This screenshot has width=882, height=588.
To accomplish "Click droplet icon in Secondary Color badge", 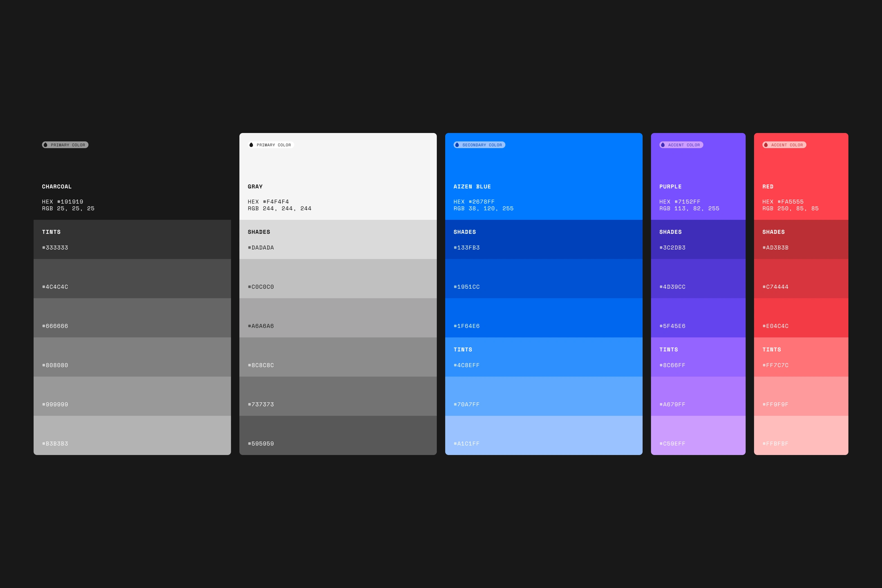I will tap(457, 145).
